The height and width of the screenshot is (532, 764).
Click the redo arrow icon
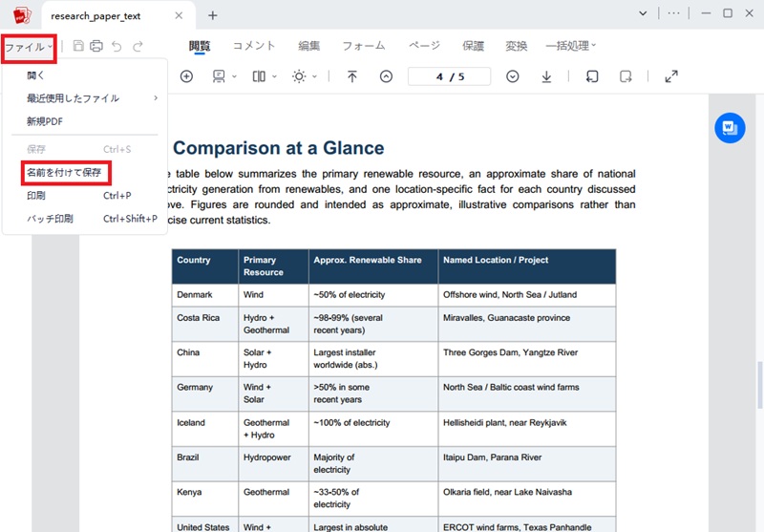[138, 46]
